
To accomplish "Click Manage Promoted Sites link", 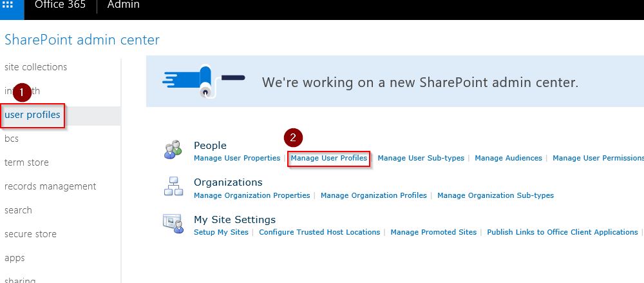I will [433, 232].
